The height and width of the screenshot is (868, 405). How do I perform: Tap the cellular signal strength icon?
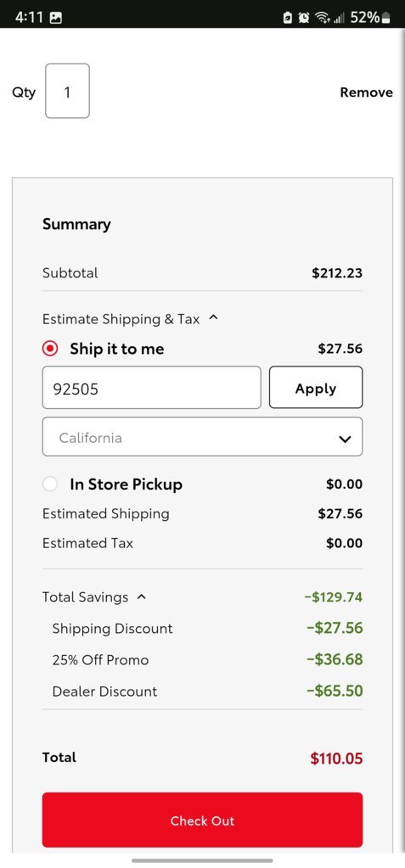point(339,18)
